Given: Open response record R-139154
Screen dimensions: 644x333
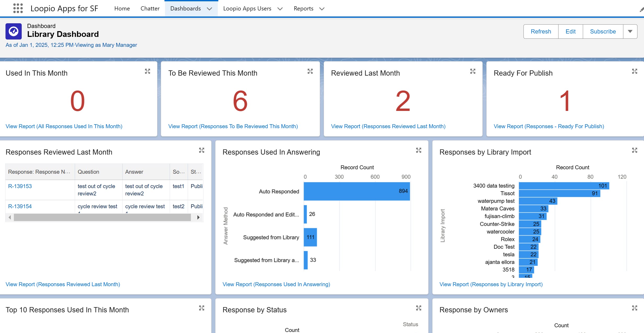Looking at the screenshot, I should pyautogui.click(x=20, y=206).
